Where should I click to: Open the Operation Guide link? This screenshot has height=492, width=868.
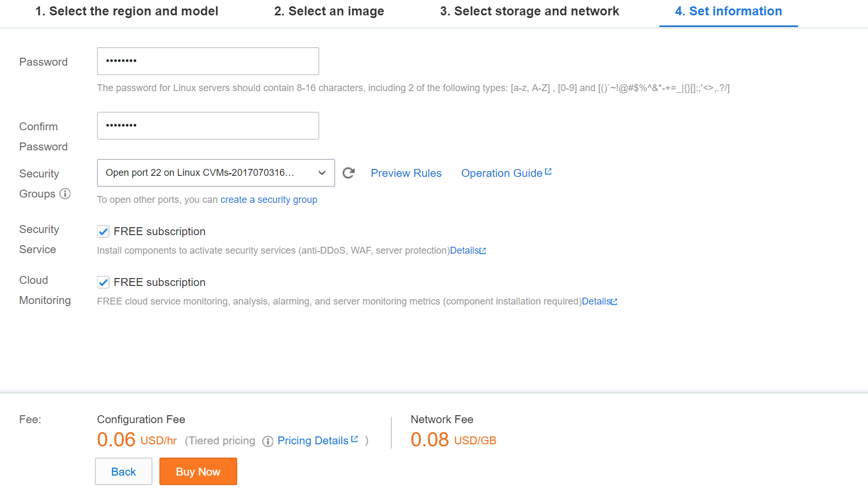(x=506, y=173)
